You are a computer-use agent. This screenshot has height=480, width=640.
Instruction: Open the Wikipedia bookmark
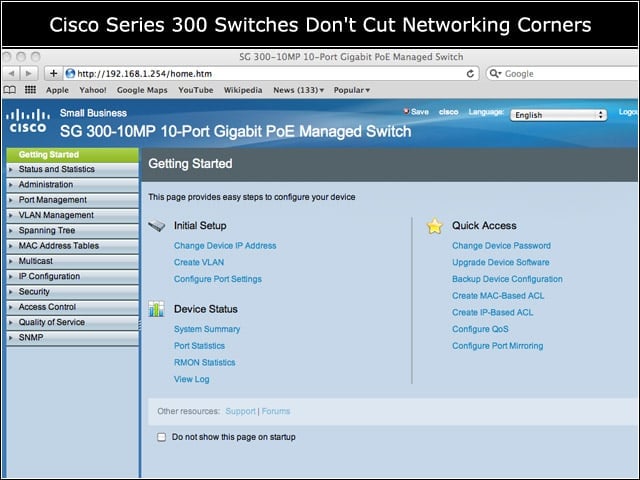pyautogui.click(x=243, y=90)
